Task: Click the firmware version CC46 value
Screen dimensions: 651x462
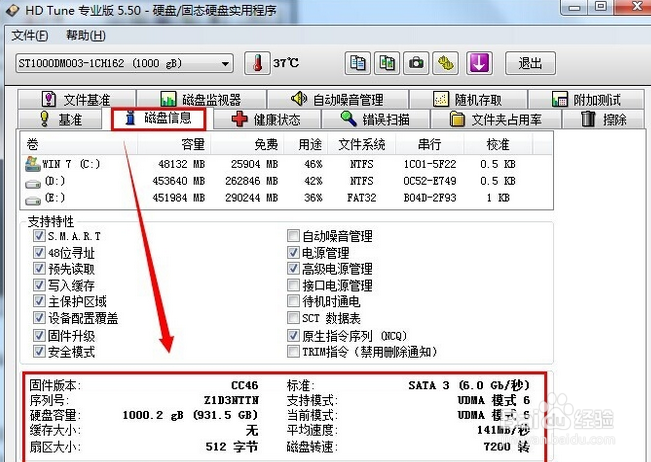Action: tap(245, 385)
